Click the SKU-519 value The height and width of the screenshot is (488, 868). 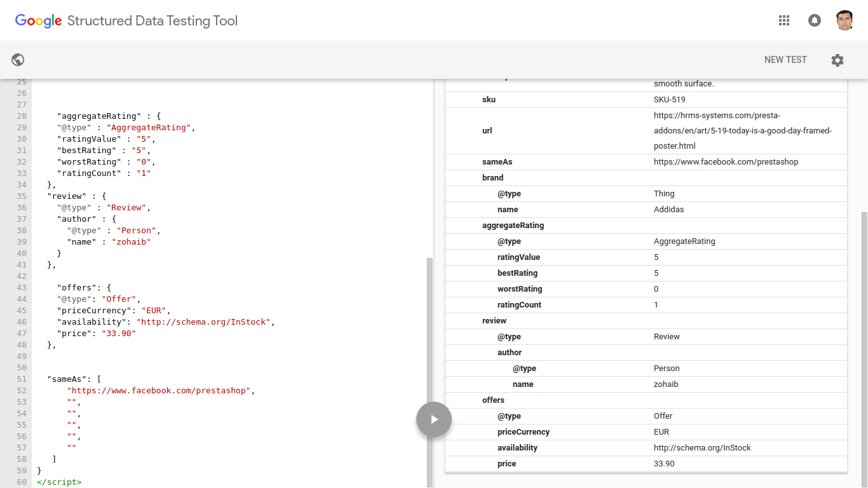pos(670,100)
